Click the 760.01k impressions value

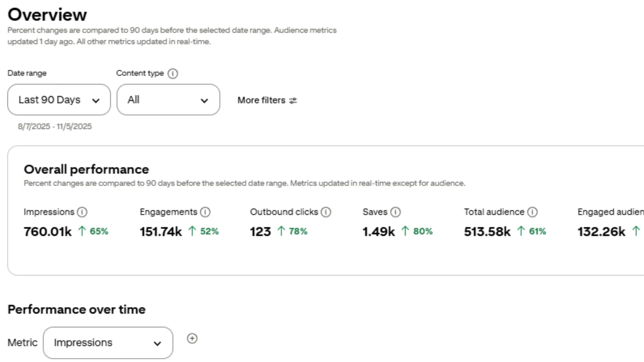[x=48, y=231]
